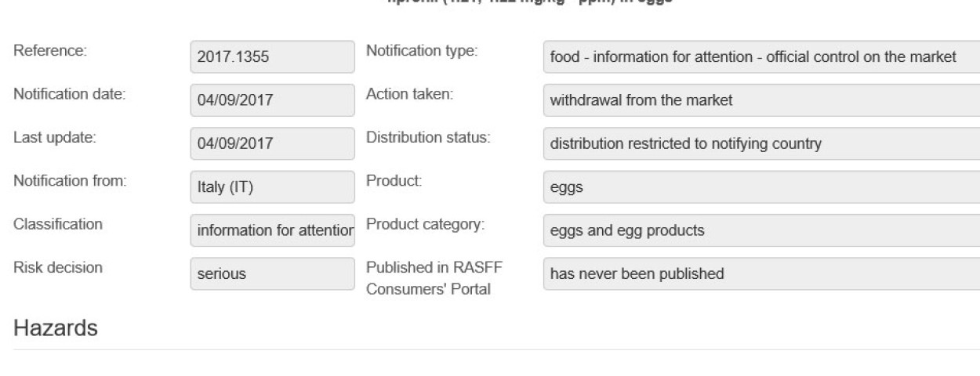Screen dimensions: 980x376
Task: Click the 'Distribution status:' label
Action: [427, 138]
